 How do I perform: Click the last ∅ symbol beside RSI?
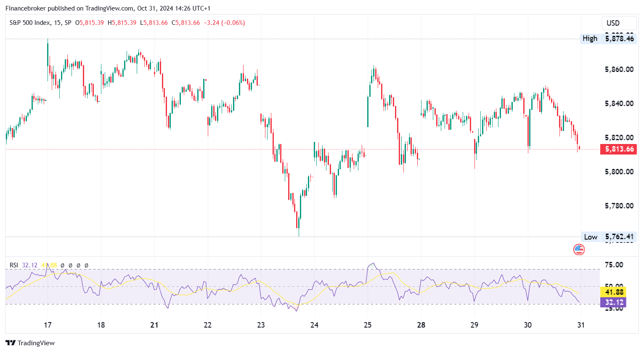(x=86, y=265)
